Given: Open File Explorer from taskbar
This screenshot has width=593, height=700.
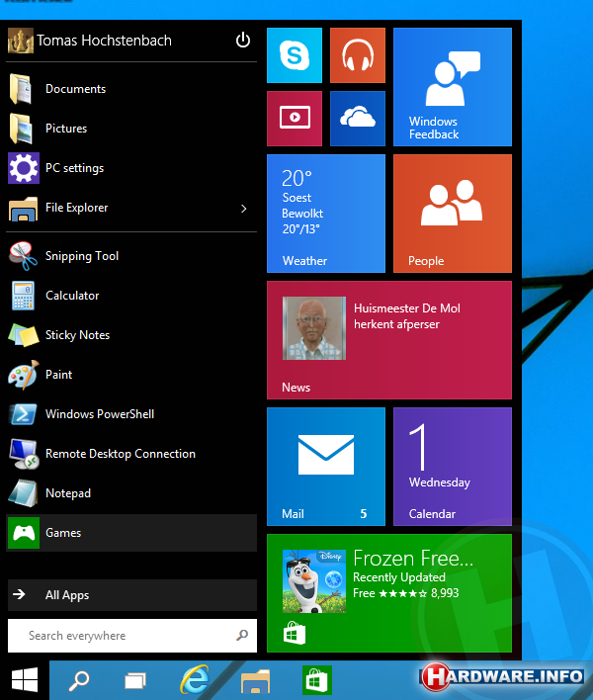Looking at the screenshot, I should [255, 681].
